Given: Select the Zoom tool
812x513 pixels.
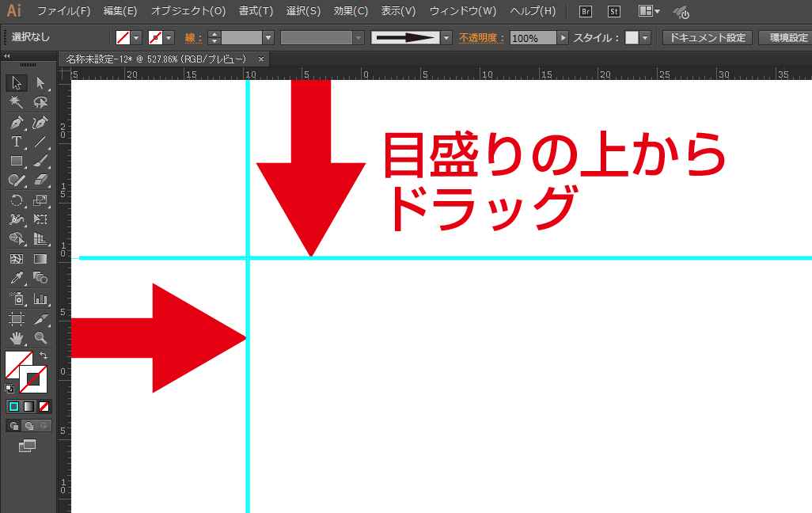Looking at the screenshot, I should point(40,338).
